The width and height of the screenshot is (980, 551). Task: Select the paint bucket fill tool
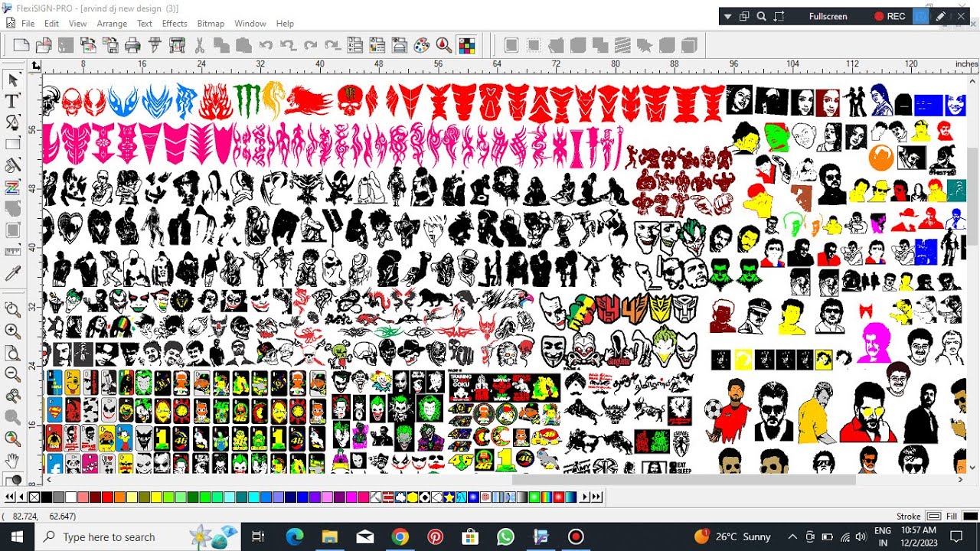click(12, 165)
